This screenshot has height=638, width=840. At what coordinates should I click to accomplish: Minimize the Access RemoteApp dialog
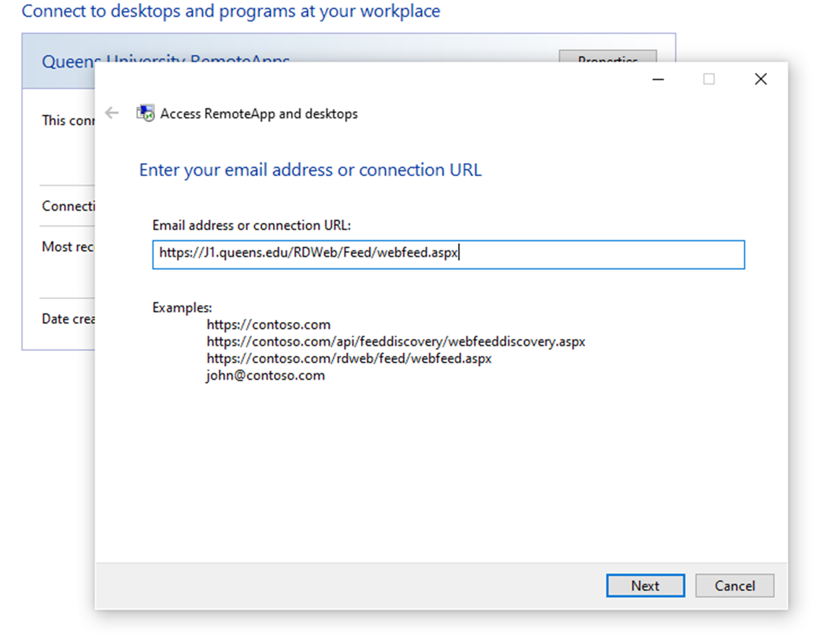point(659,79)
